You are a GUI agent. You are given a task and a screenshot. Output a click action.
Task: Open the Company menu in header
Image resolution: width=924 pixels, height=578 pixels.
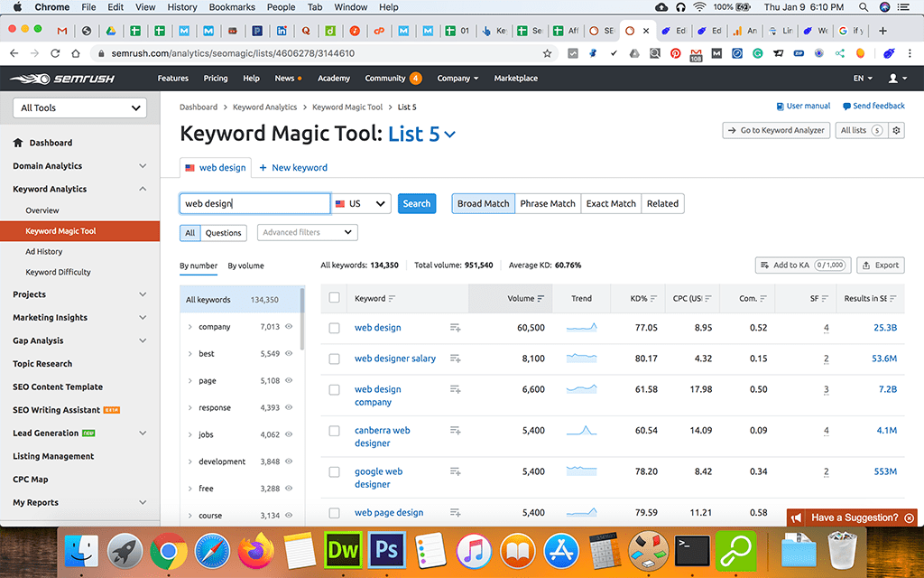(x=457, y=78)
